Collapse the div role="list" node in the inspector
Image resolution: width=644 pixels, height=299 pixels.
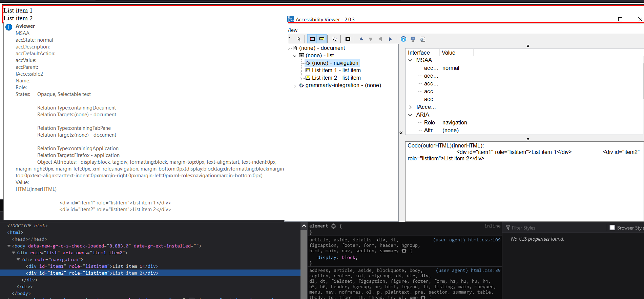click(14, 253)
